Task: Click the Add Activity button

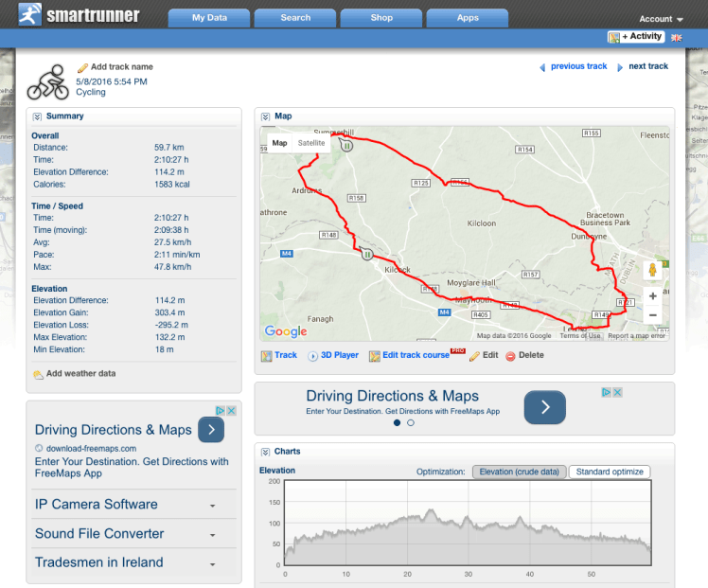Action: point(636,37)
